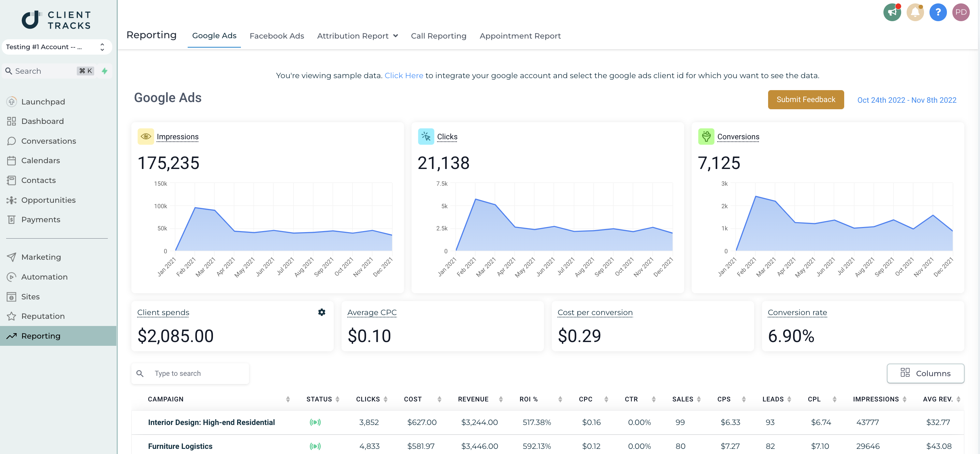Toggle the new contact plus button green icon

(x=104, y=71)
